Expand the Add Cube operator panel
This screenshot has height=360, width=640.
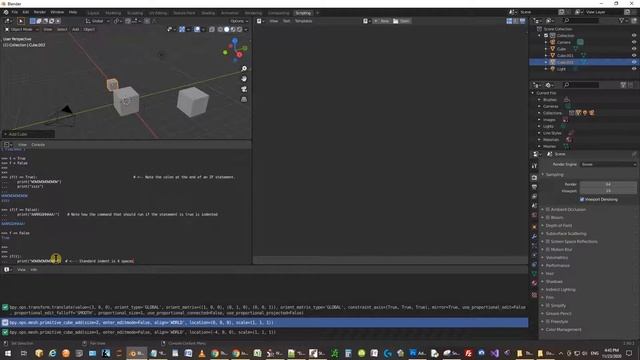28,134
